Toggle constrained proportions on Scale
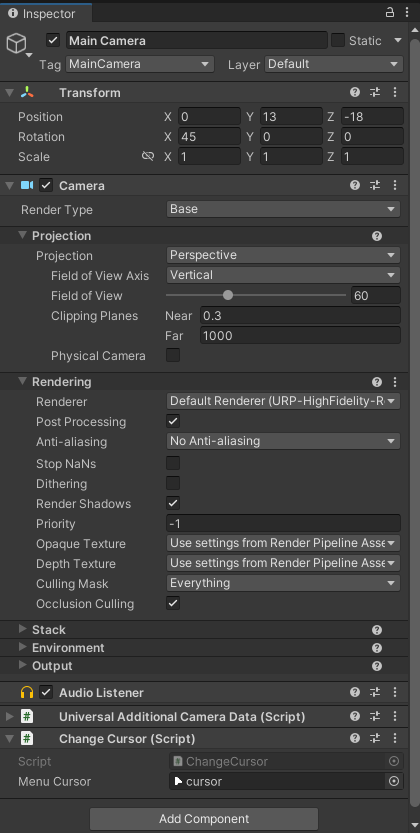This screenshot has height=833, width=420. point(148,156)
